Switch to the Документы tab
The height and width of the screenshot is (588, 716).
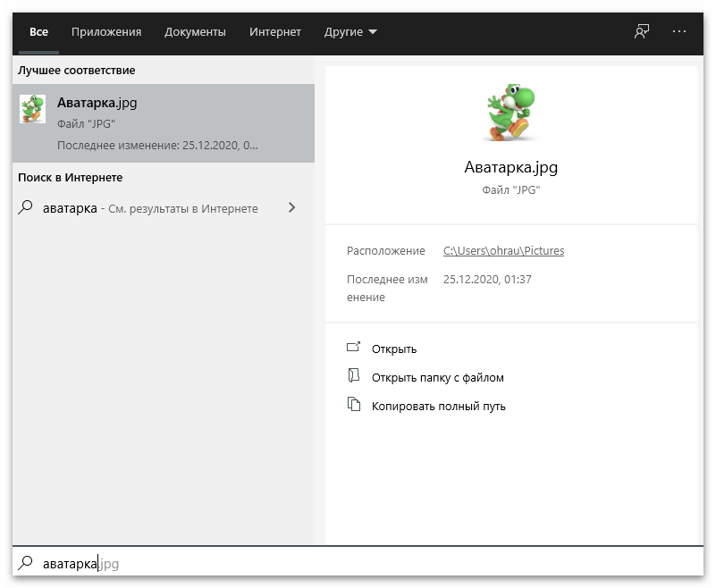coord(195,32)
